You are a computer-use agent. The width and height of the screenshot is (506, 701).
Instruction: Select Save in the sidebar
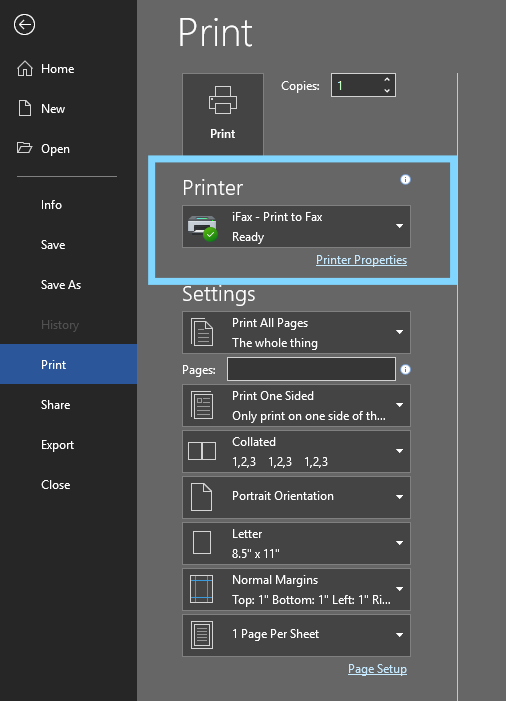click(68, 245)
